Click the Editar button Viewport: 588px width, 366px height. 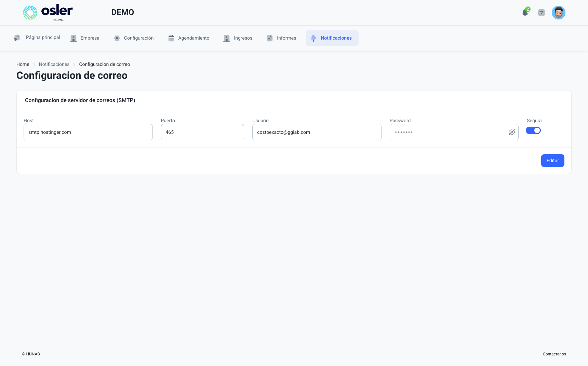tap(553, 160)
